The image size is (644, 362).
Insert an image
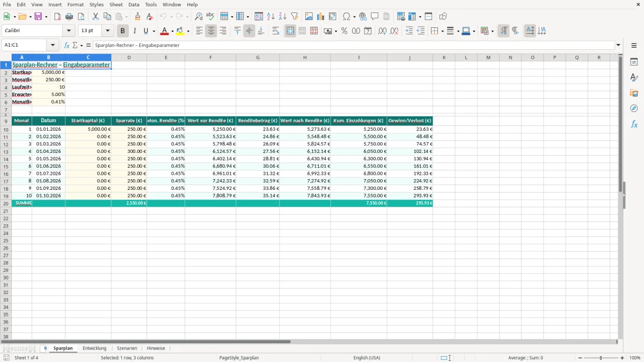309,17
